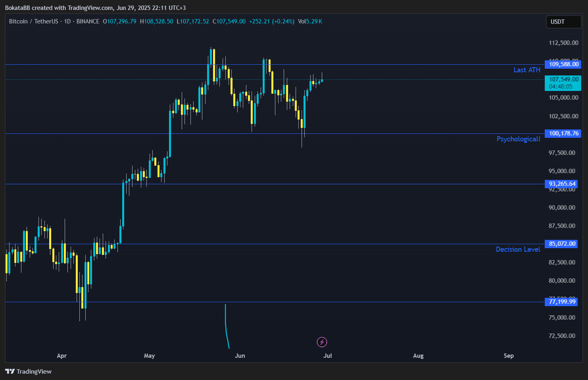Click the candle countdown timer 04:48:05
Screen dimensions: 588x380
(561, 87)
